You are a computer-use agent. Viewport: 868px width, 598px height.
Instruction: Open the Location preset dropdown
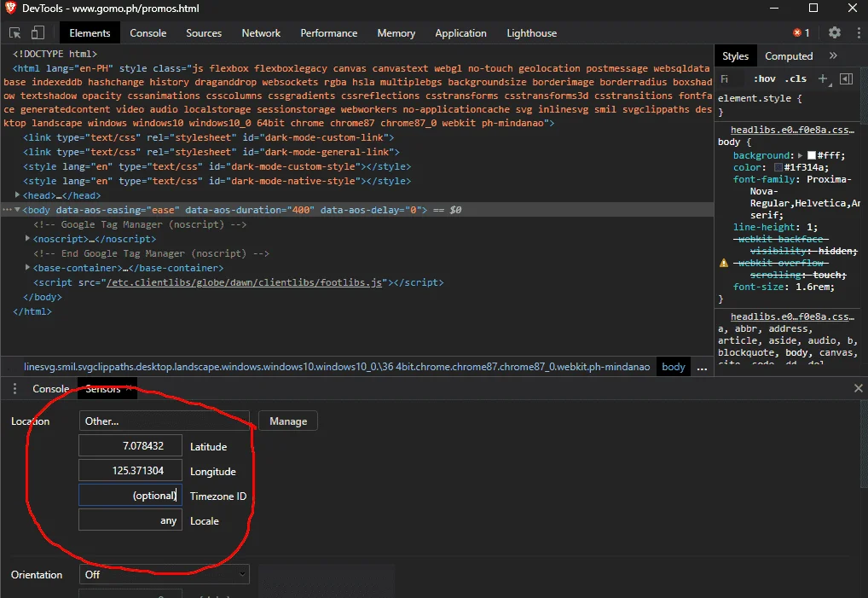(x=165, y=421)
